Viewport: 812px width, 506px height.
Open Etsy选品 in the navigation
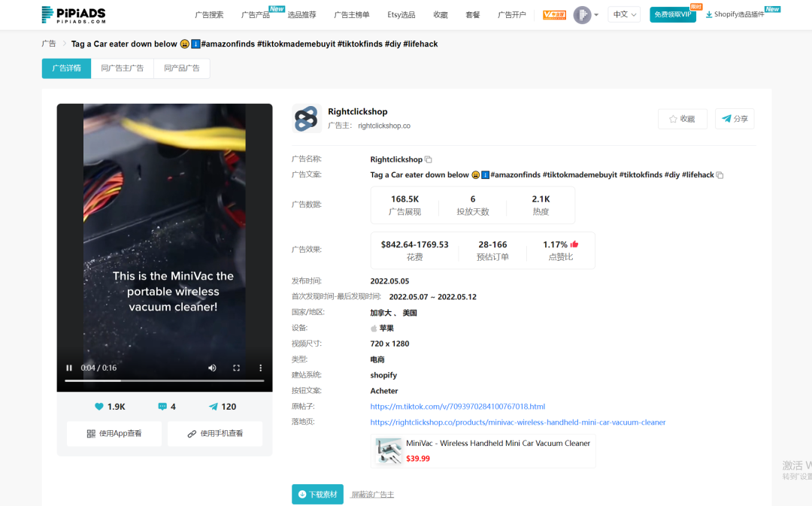click(401, 14)
